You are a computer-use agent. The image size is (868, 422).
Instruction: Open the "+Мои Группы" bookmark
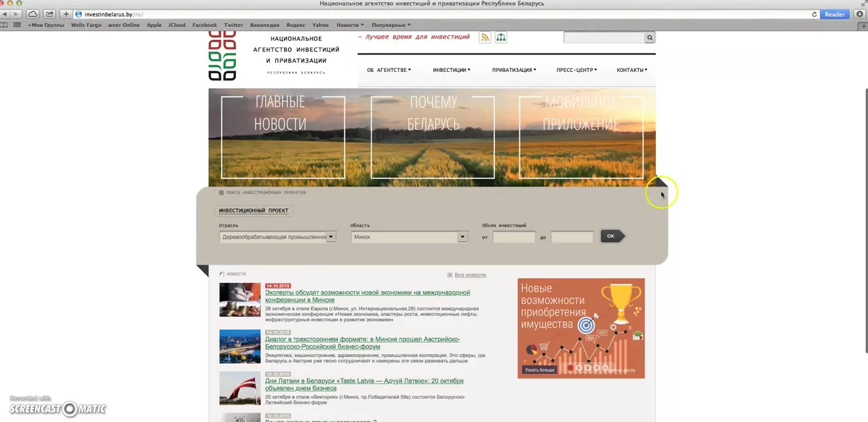(x=46, y=25)
